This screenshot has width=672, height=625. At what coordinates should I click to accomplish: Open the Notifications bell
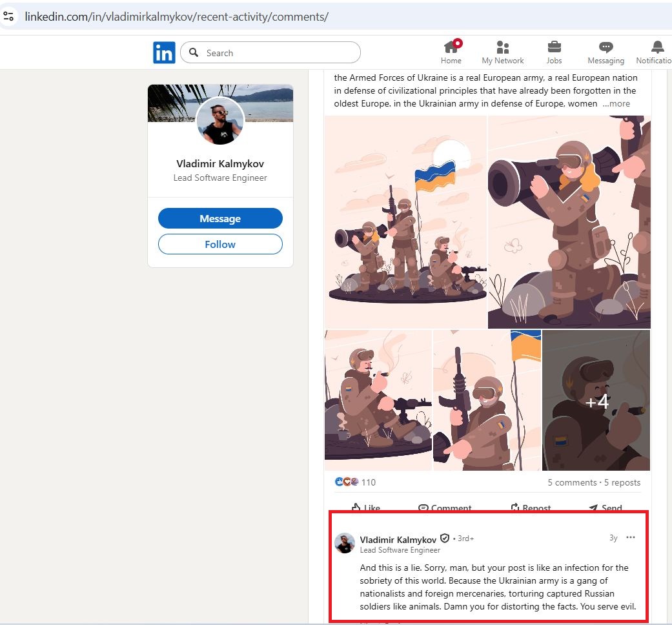point(657,47)
